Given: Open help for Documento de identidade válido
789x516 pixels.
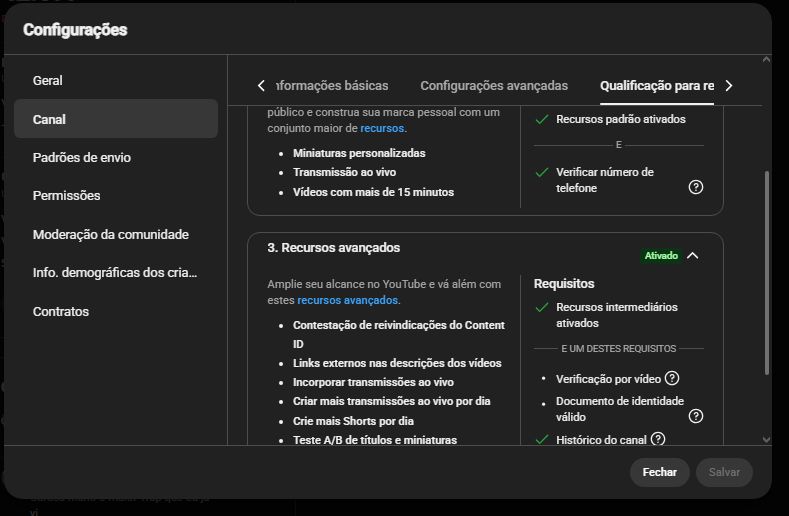Looking at the screenshot, I should (695, 416).
